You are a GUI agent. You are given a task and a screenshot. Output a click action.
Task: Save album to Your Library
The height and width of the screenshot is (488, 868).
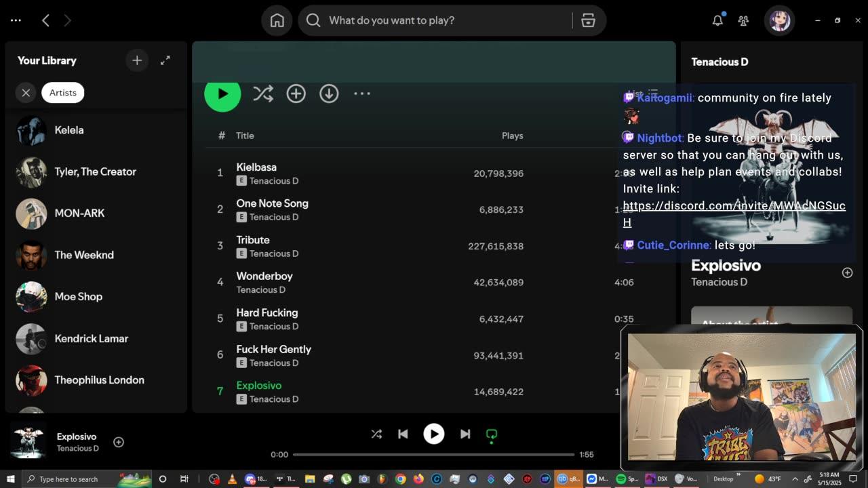click(x=296, y=94)
